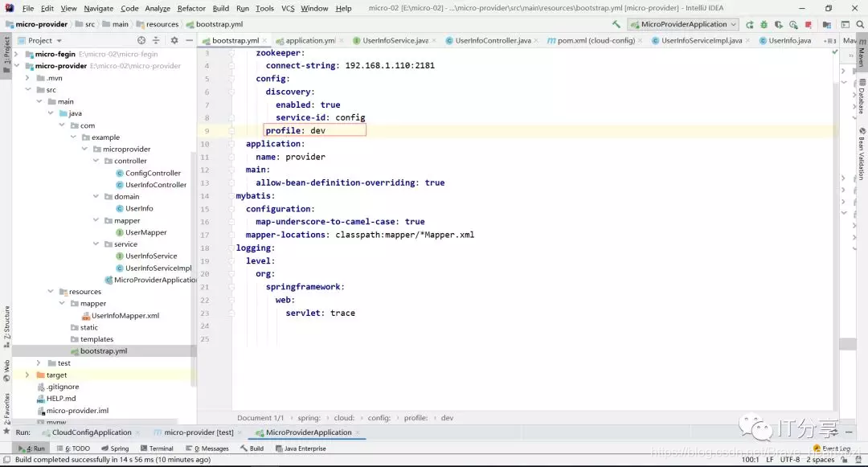Collapse the controller package
The width and height of the screenshot is (868, 467).
click(96, 161)
